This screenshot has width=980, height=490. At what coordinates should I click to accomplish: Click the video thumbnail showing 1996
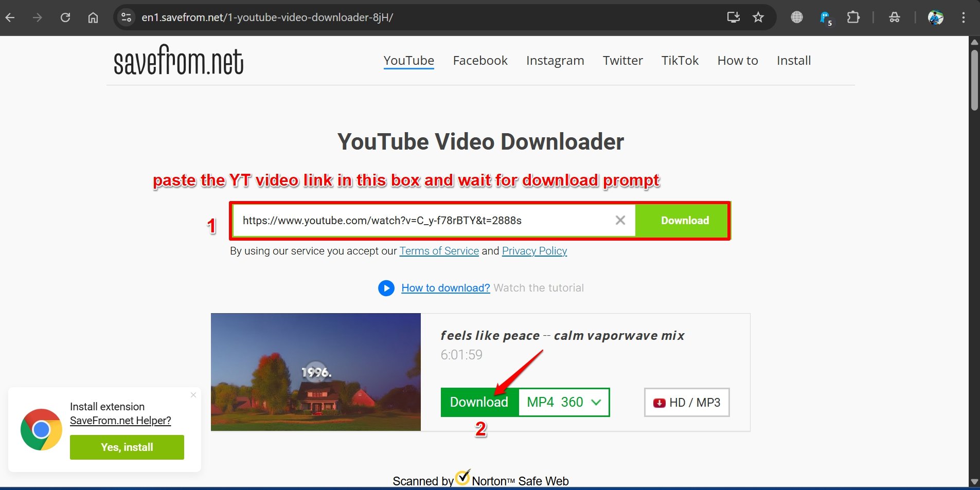[316, 372]
